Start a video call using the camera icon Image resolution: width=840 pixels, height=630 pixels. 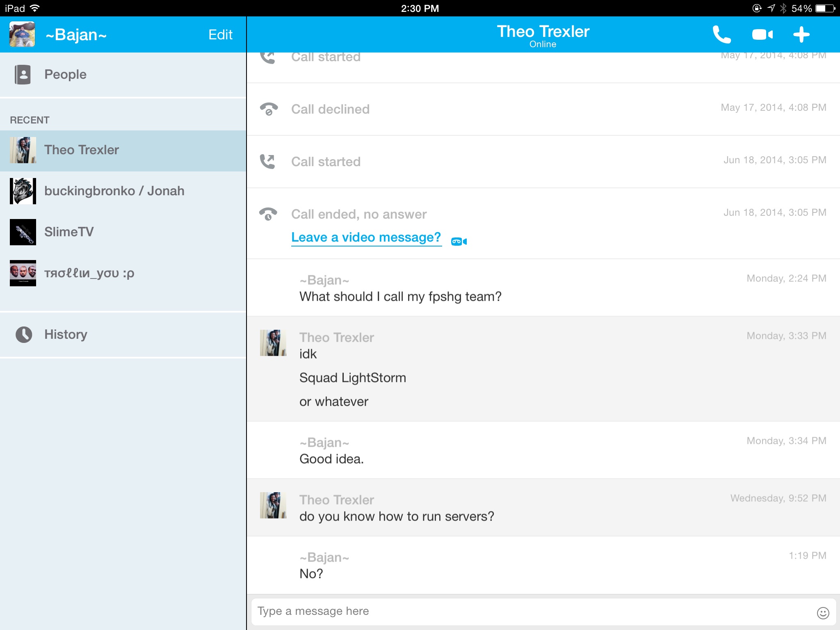[762, 34]
